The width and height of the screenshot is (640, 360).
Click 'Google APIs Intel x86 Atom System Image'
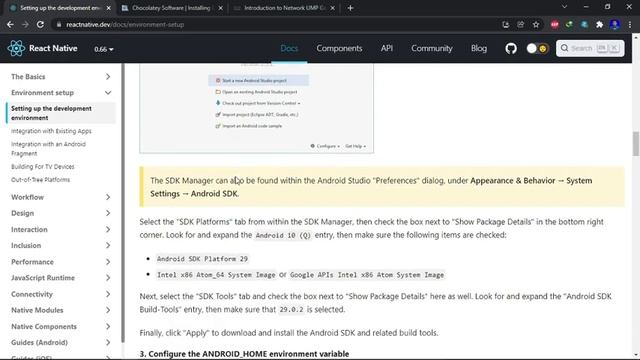click(367, 275)
